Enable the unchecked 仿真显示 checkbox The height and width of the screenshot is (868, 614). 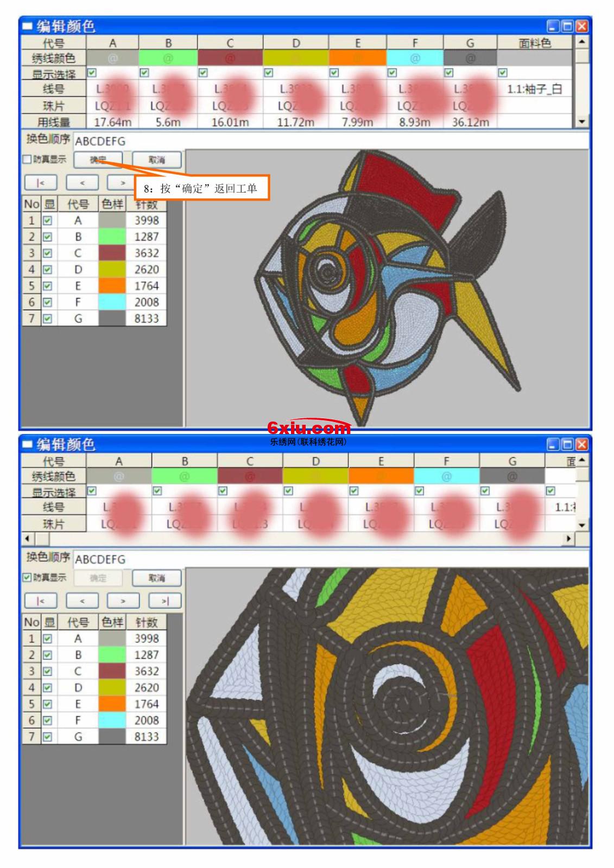pyautogui.click(x=27, y=159)
